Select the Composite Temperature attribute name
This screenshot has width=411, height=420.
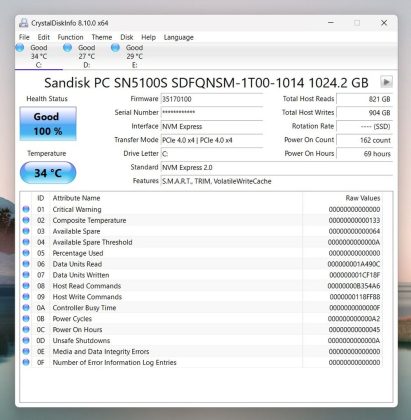(x=89, y=220)
